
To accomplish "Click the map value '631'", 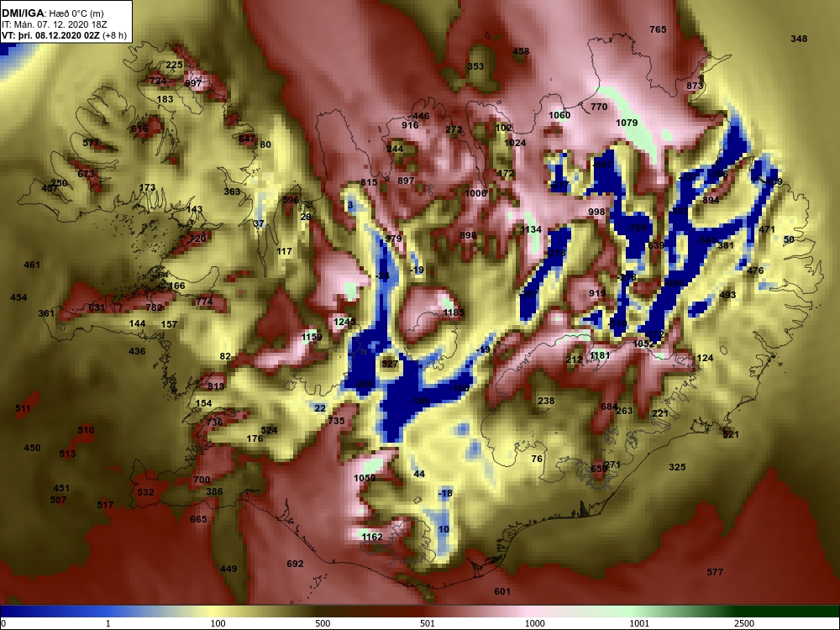I will pyautogui.click(x=97, y=307).
